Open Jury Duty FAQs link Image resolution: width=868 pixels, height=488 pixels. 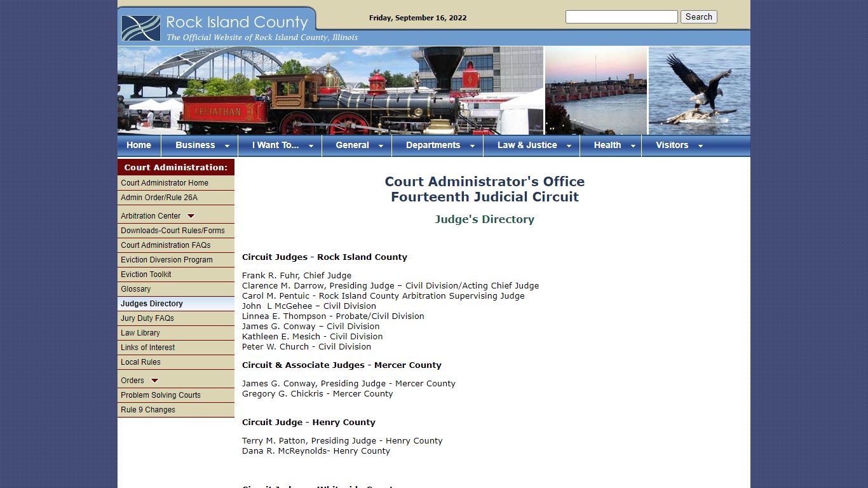176,318
